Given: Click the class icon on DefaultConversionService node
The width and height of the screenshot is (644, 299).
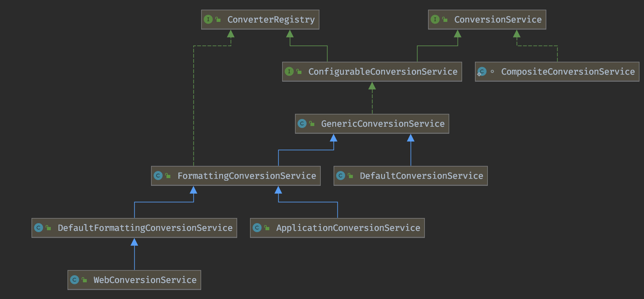Looking at the screenshot, I should [x=341, y=176].
